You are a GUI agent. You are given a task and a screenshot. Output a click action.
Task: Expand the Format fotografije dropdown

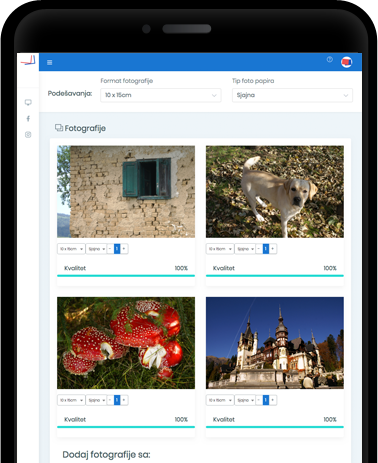(x=161, y=95)
